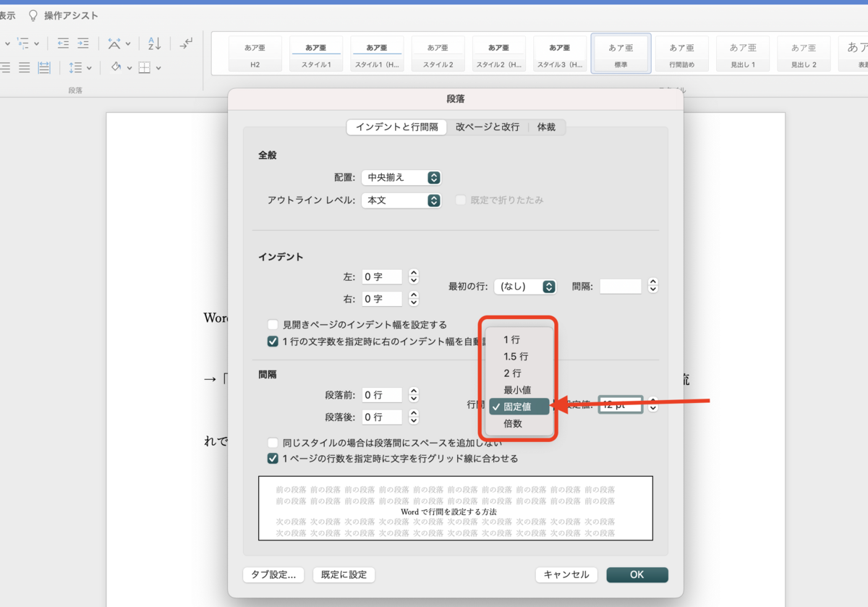The width and height of the screenshot is (868, 607).
Task: Open the アウトライン レベル dropdown
Action: (x=401, y=200)
